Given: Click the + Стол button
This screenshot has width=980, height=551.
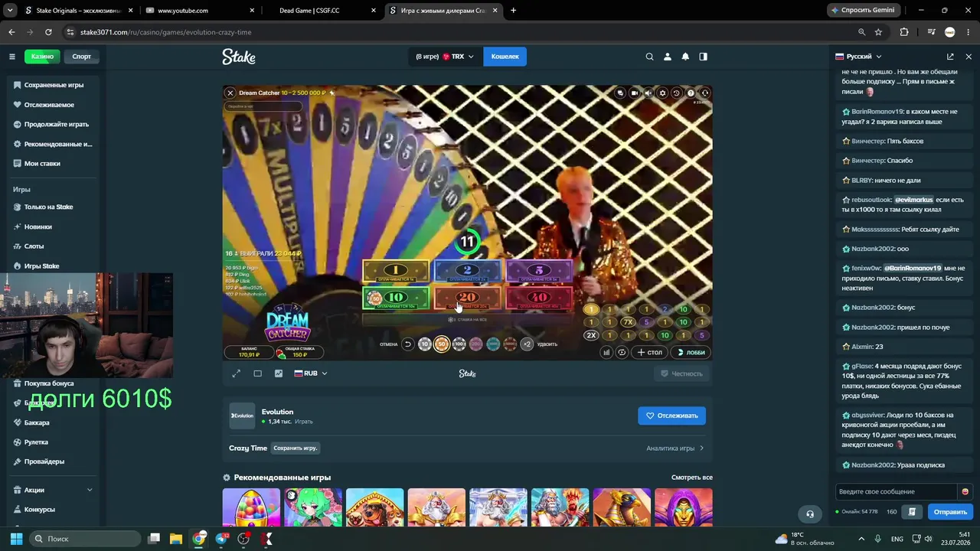Looking at the screenshot, I should (649, 353).
